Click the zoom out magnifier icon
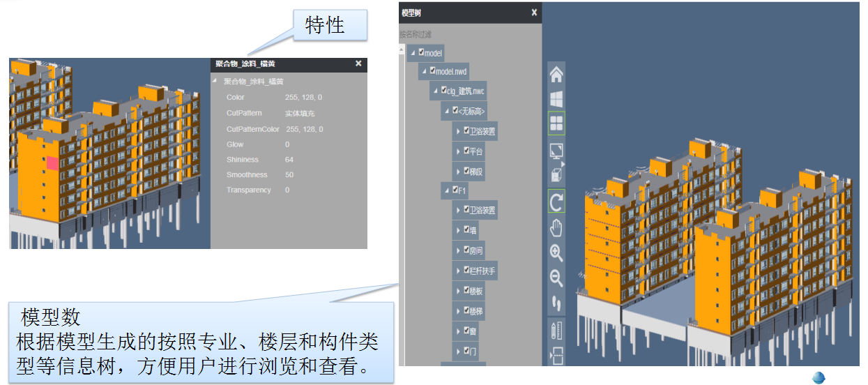 [x=556, y=278]
